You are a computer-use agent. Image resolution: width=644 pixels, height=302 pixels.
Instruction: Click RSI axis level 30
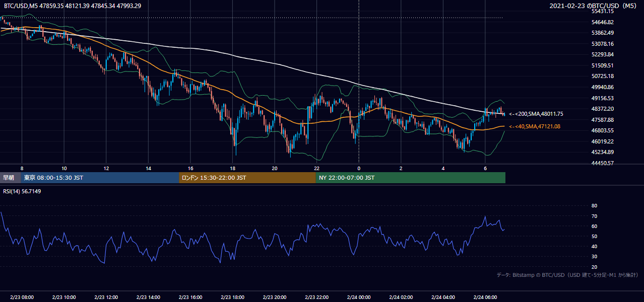point(594,257)
